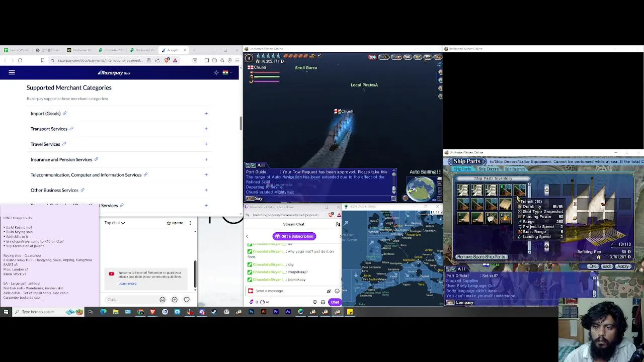Screen dimensions: 644x362
Task: Select the Ship Decors tab
Action: coord(488,169)
